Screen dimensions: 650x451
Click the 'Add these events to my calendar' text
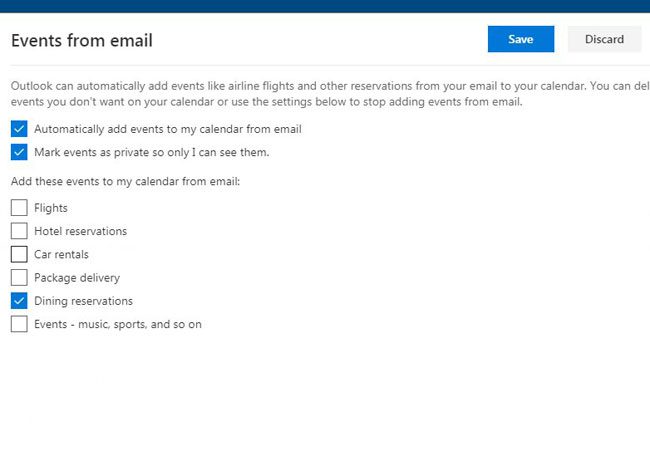click(125, 181)
